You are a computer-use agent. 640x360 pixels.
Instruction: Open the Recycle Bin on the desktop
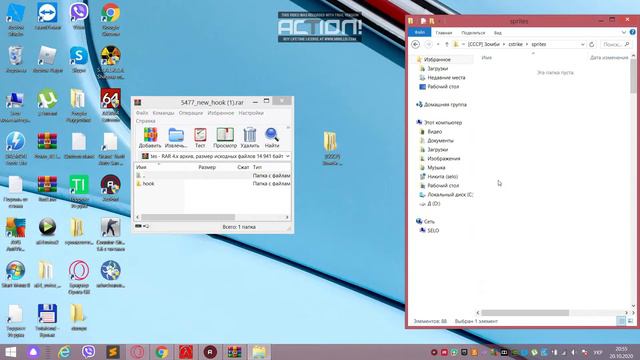(16, 60)
